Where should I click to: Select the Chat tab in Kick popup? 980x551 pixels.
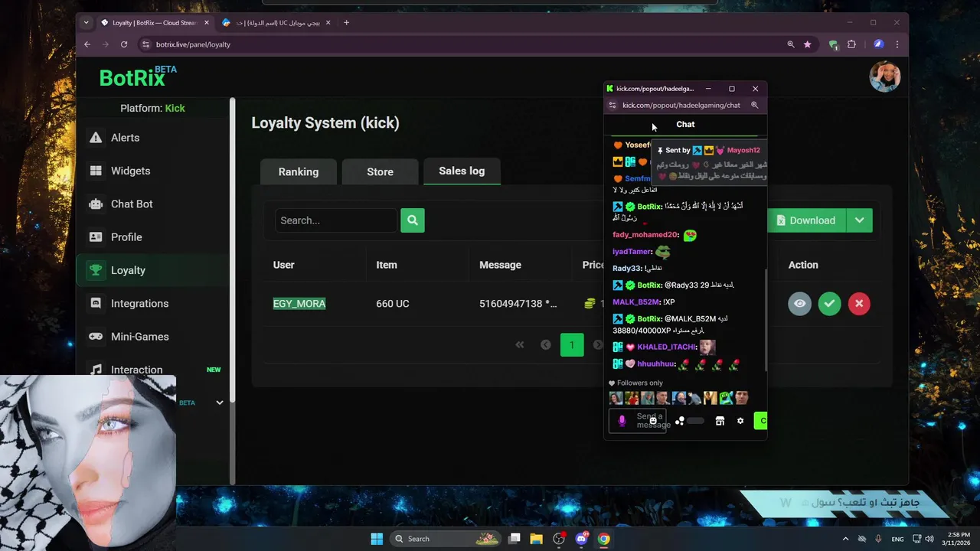coord(685,124)
